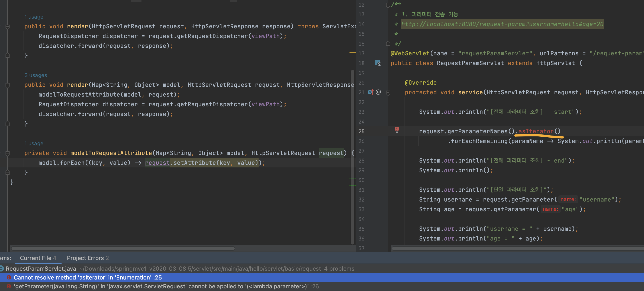Click 'RequestParamServlet' class name on line 18

click(x=470, y=63)
